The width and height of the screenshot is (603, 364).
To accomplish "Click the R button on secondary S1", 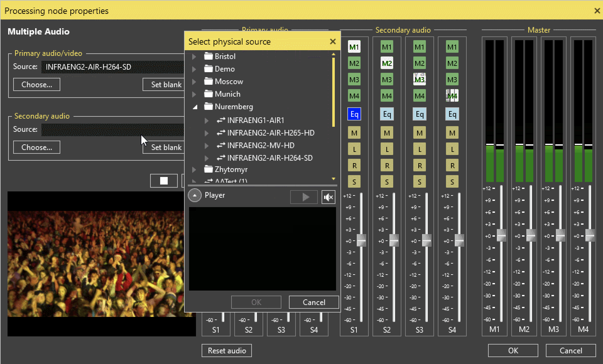I will (354, 166).
